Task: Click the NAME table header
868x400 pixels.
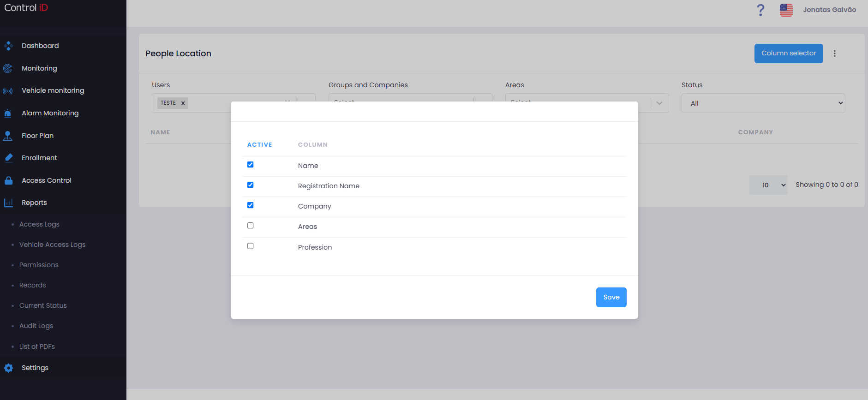Action: (x=160, y=132)
